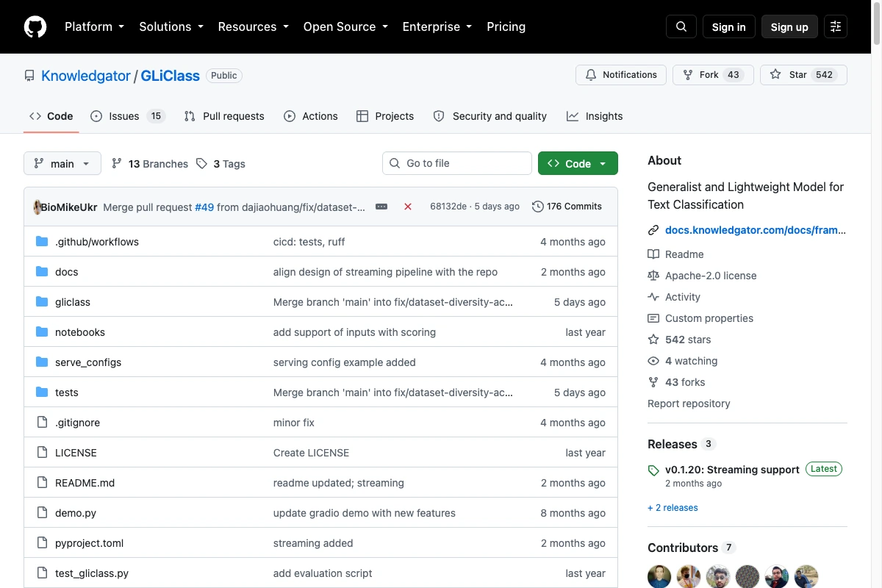
Task: Open the 176 Commits history
Action: [x=567, y=207]
